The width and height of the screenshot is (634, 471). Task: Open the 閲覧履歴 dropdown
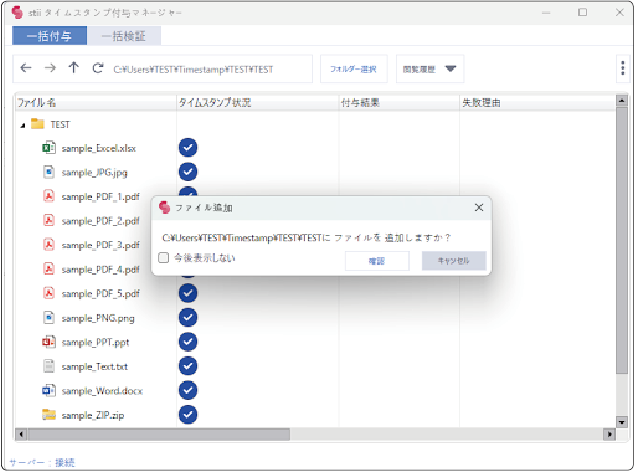(x=430, y=69)
